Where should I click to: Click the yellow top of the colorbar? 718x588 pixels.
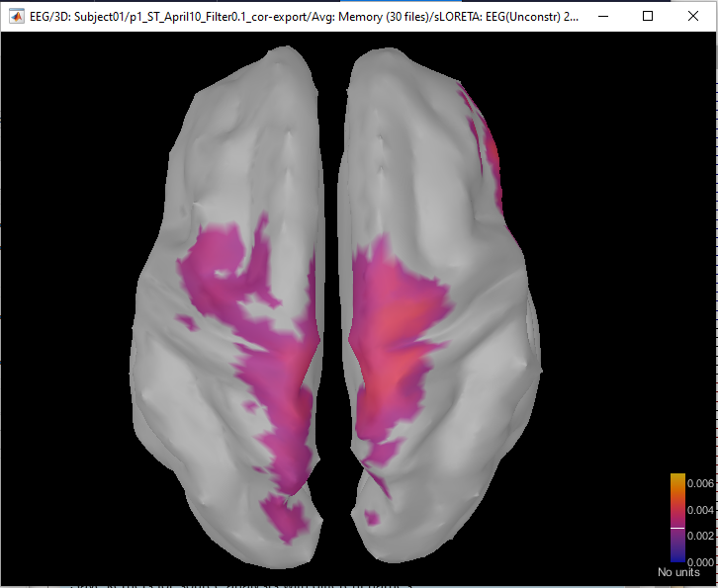[677, 478]
